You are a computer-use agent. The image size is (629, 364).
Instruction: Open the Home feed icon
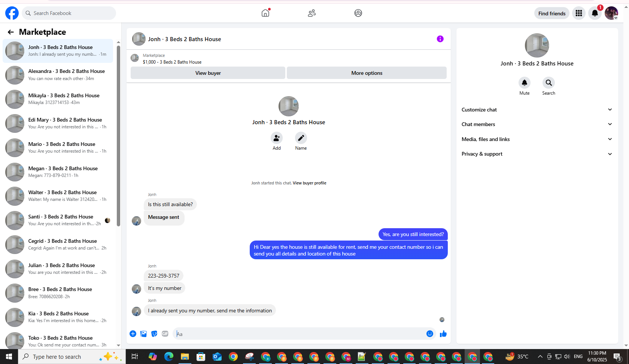[x=265, y=13]
